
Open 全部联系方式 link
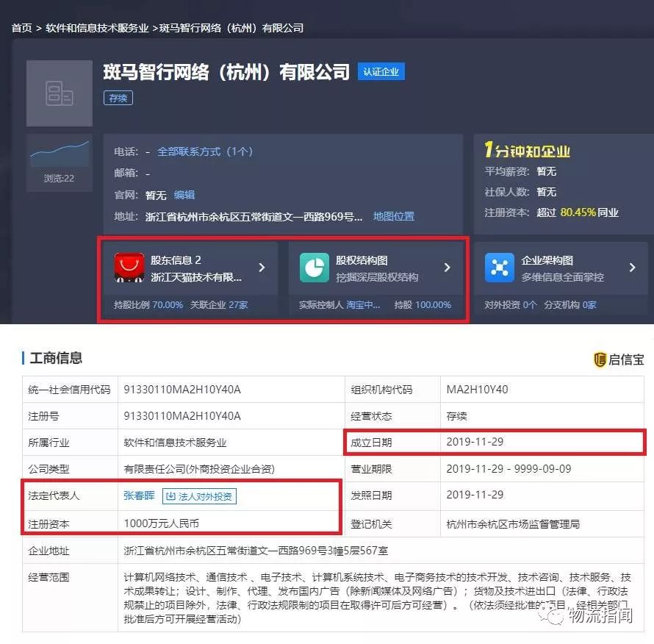pos(204,151)
